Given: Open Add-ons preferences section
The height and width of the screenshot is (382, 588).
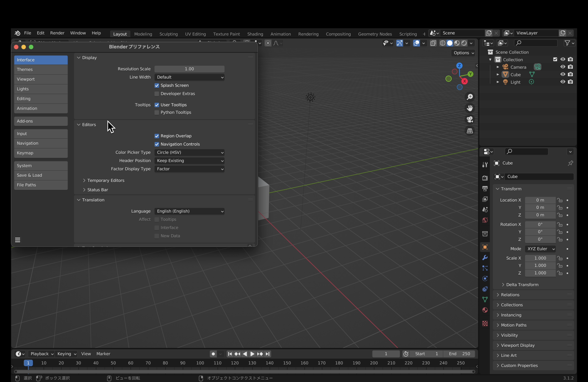Looking at the screenshot, I should coord(41,121).
